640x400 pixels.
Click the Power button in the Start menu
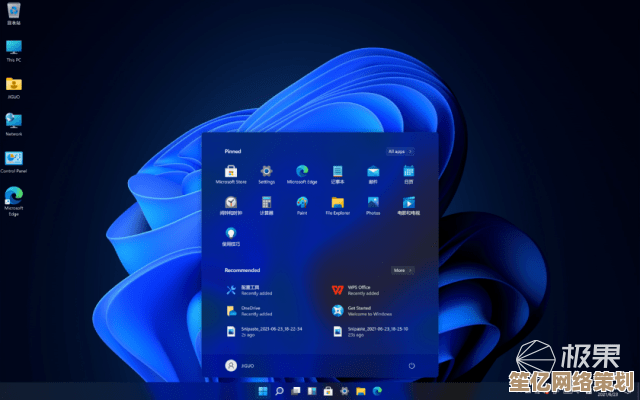[x=412, y=366]
